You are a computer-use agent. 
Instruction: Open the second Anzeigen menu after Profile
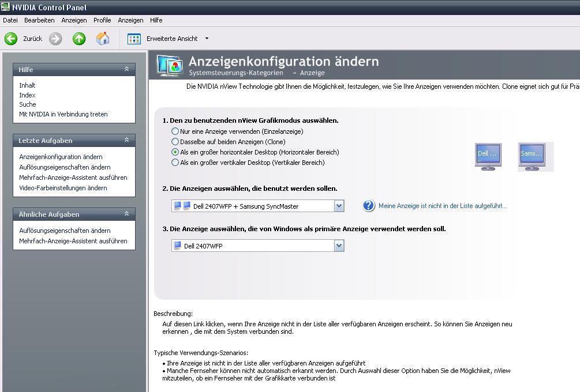(130, 20)
